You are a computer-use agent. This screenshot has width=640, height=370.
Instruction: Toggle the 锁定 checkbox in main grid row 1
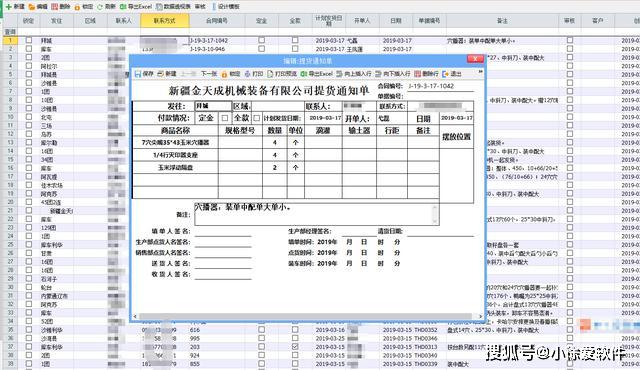[x=29, y=40]
